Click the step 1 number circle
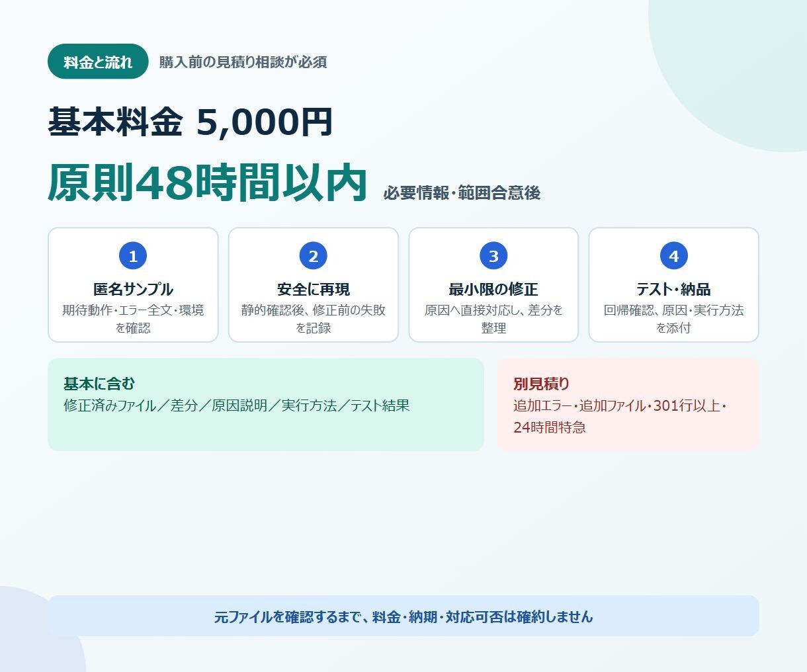This screenshot has width=807, height=672. tap(133, 256)
